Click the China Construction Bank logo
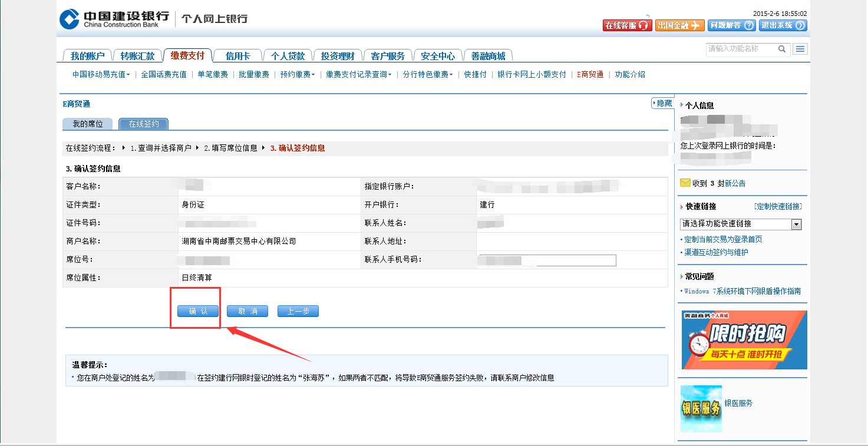The height and width of the screenshot is (446, 868). 70,19
